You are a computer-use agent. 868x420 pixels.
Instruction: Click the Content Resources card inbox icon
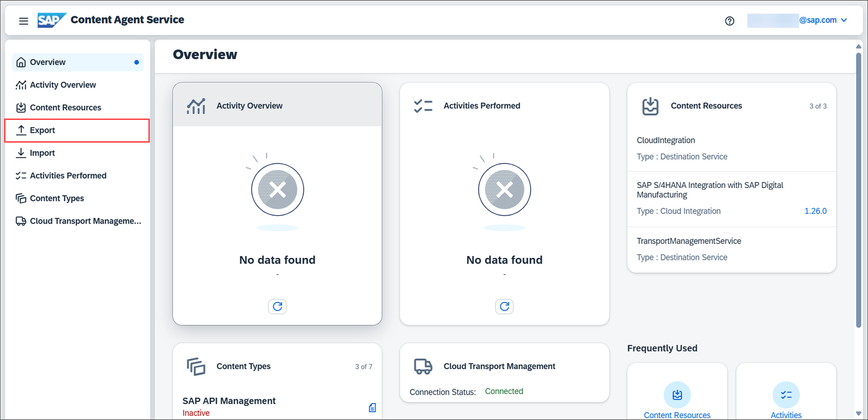click(650, 106)
